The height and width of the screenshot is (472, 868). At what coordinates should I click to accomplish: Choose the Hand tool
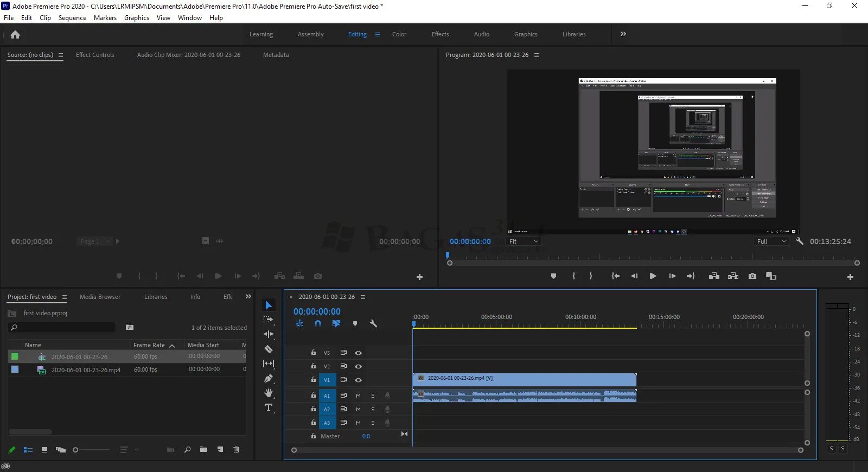268,393
